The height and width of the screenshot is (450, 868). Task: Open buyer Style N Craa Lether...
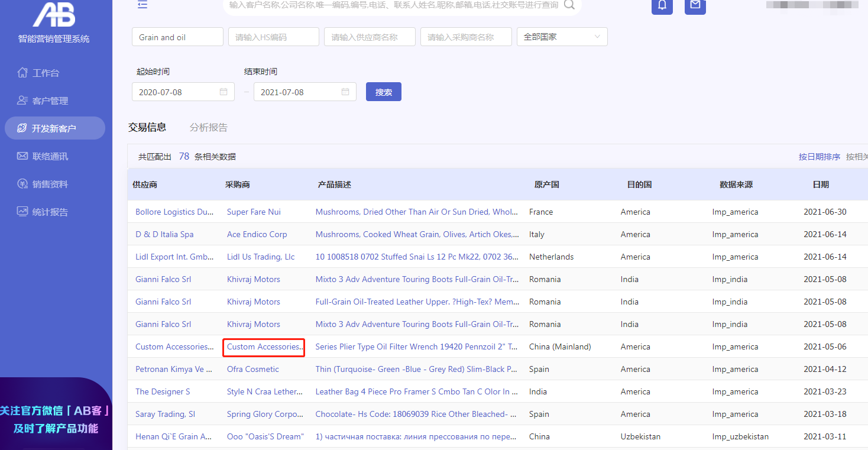coord(265,391)
